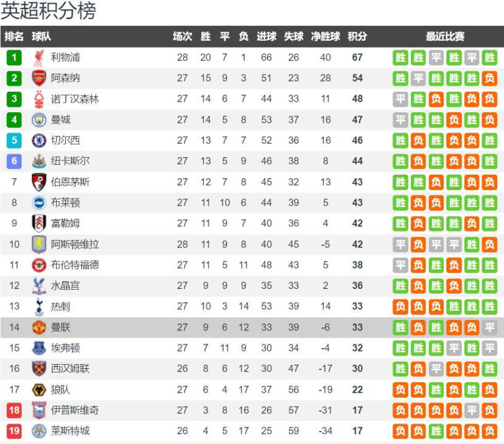
Task: Open the Nottingham Forest tree logo
Action: 39,99
